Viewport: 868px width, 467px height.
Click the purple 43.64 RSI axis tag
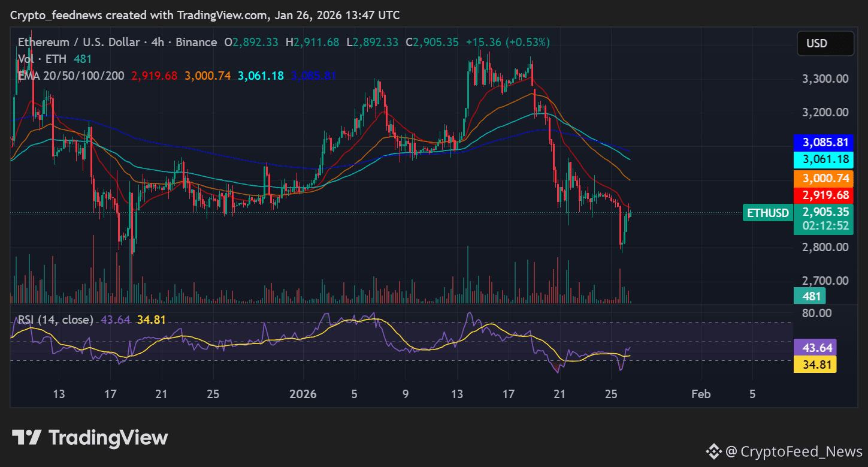pos(815,348)
